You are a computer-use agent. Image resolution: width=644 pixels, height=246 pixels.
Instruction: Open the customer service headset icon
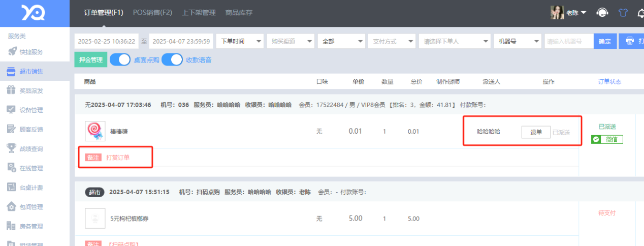pyautogui.click(x=602, y=13)
